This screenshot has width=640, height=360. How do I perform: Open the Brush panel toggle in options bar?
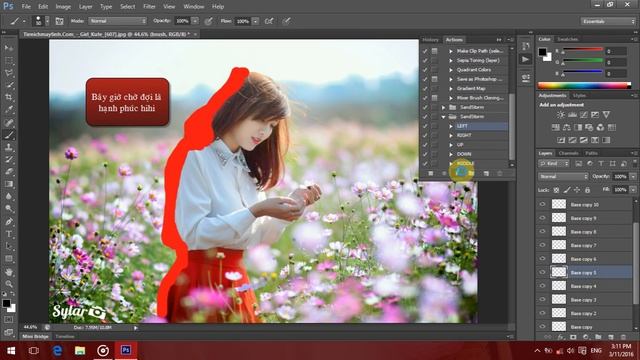59,21
